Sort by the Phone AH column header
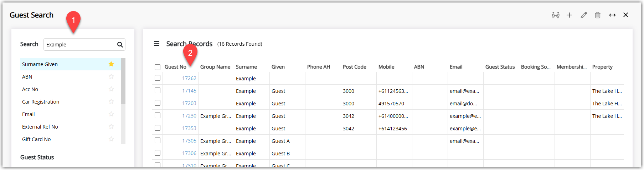Image resolution: width=644 pixels, height=170 pixels. [319, 67]
